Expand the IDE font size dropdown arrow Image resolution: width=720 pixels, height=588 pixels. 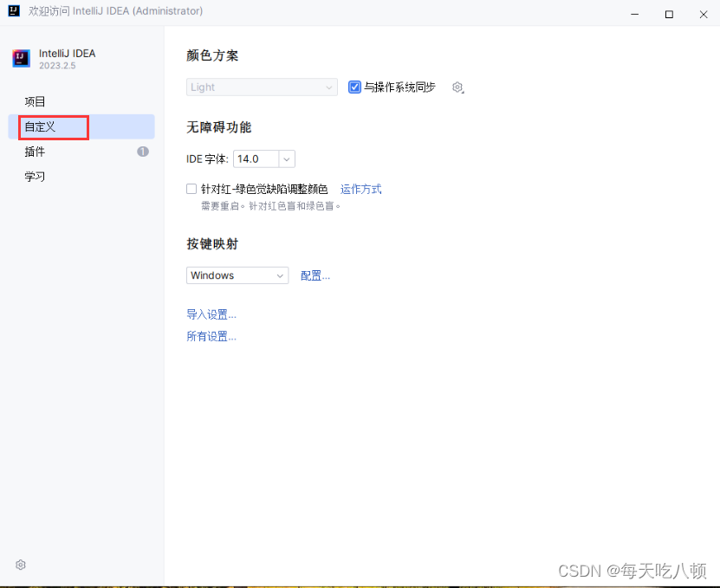(287, 159)
